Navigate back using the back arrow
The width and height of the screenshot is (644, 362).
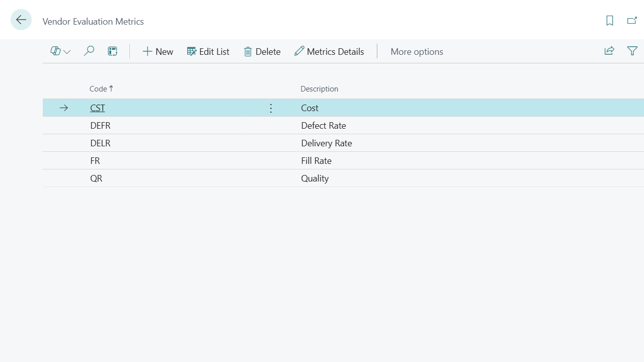click(21, 20)
